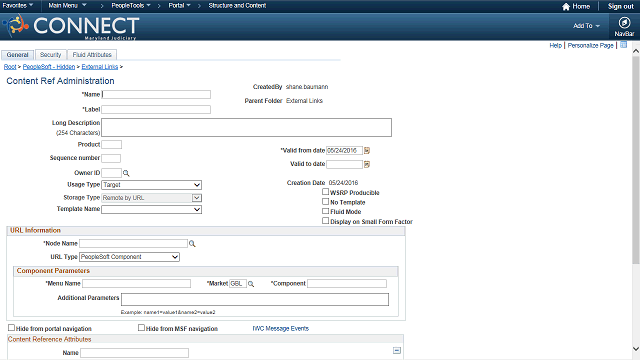Focus the content ref Name field
Viewport: 640px width, 360px height.
[156, 95]
